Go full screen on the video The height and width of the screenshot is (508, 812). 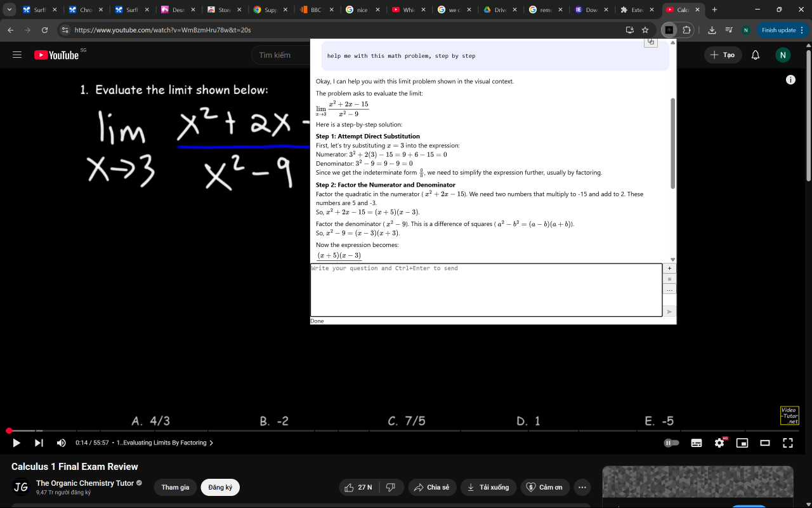click(x=787, y=443)
